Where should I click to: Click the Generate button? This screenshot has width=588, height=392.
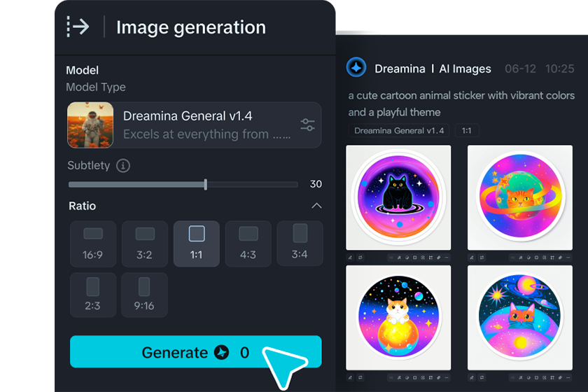[x=196, y=351]
